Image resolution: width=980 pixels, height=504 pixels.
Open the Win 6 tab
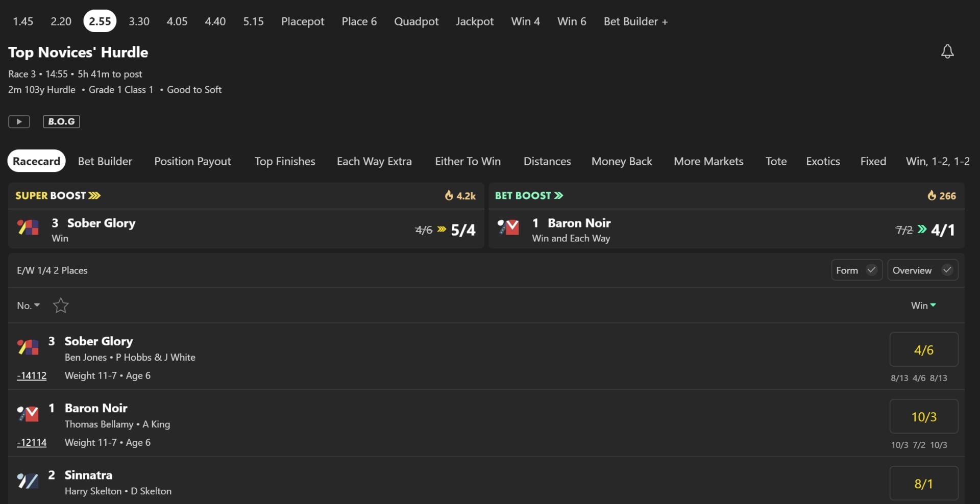[572, 21]
